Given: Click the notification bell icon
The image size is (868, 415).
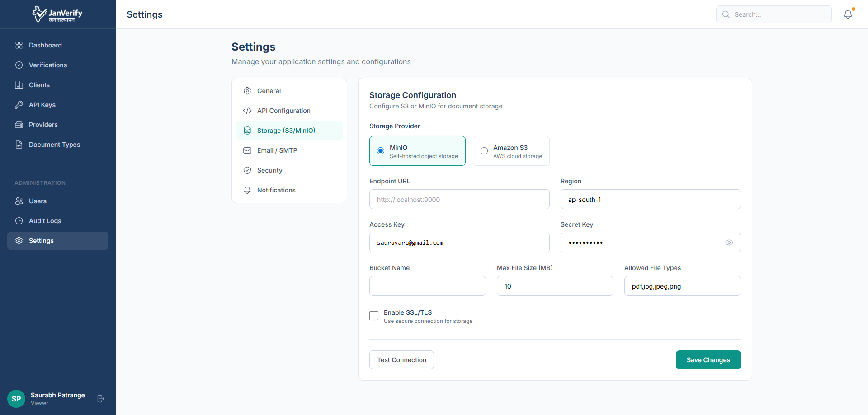Looking at the screenshot, I should 848,14.
